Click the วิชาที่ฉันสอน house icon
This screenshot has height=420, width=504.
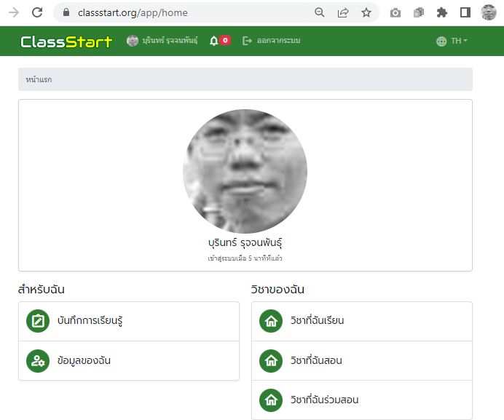tap(271, 361)
